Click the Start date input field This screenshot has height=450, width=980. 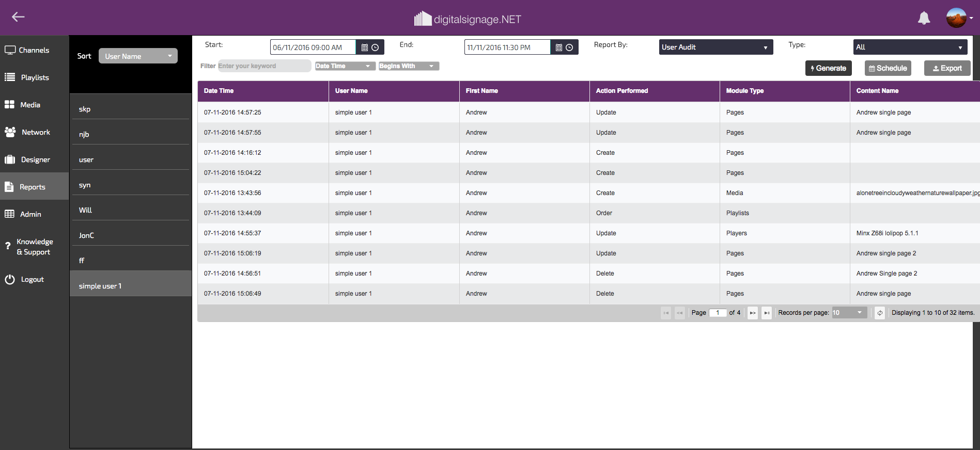pyautogui.click(x=313, y=47)
